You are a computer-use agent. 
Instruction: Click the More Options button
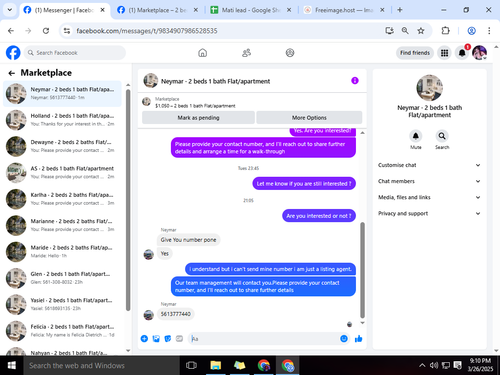pos(309,118)
